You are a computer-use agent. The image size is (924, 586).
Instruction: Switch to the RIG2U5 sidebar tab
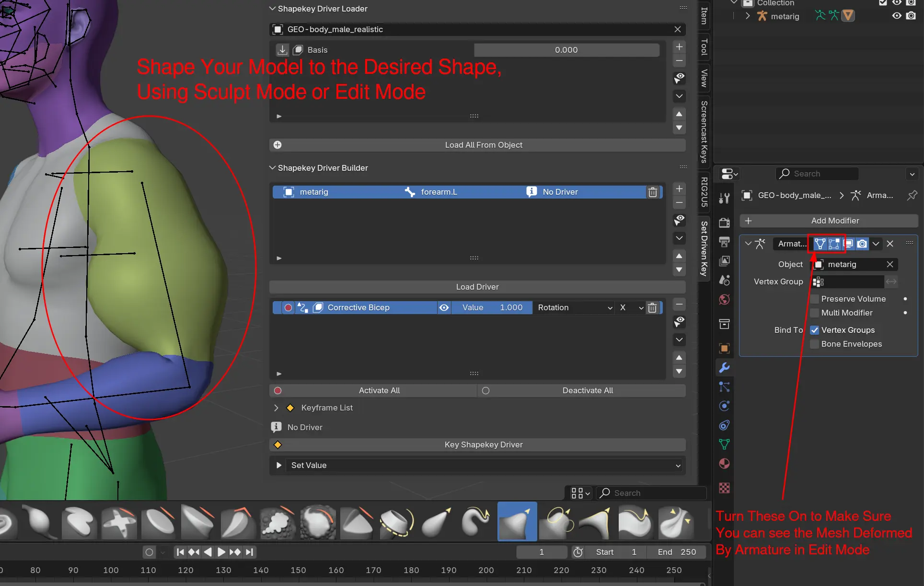pos(704,192)
